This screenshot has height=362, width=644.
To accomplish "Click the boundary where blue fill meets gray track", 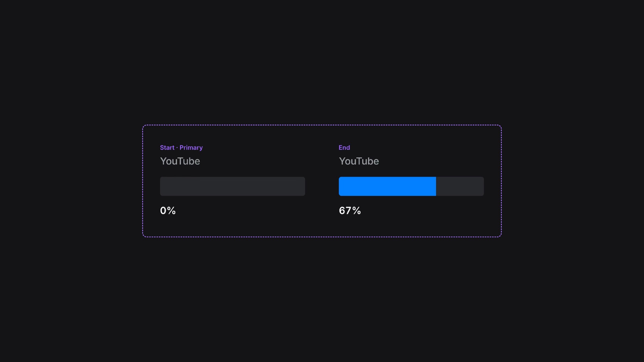I will coord(436,186).
